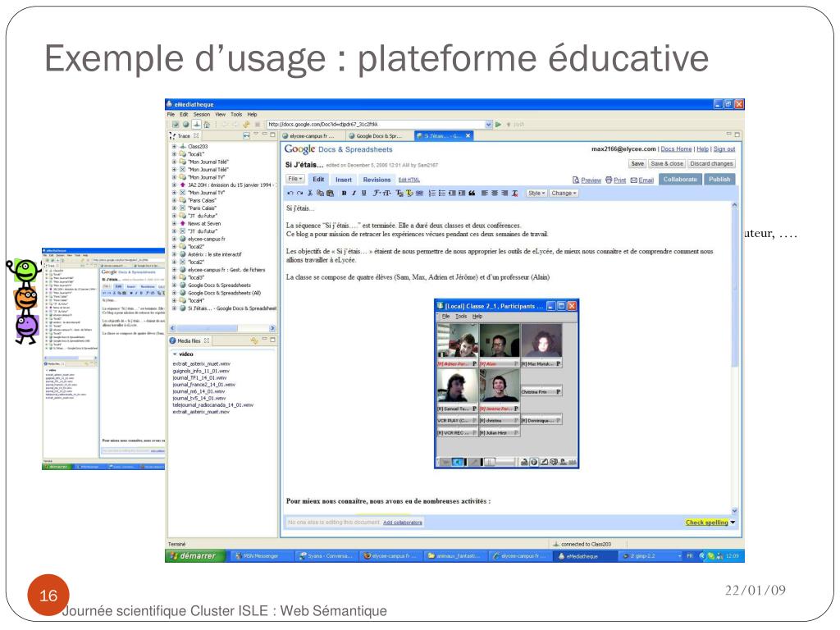Click the Add collaborators link

pos(402,523)
